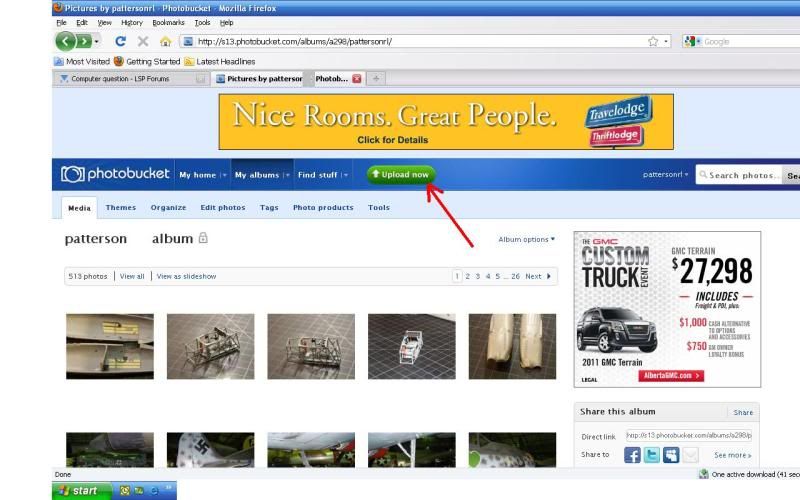Click the GMC Custom Truck advertisement
The height and width of the screenshot is (500, 800).
click(667, 309)
